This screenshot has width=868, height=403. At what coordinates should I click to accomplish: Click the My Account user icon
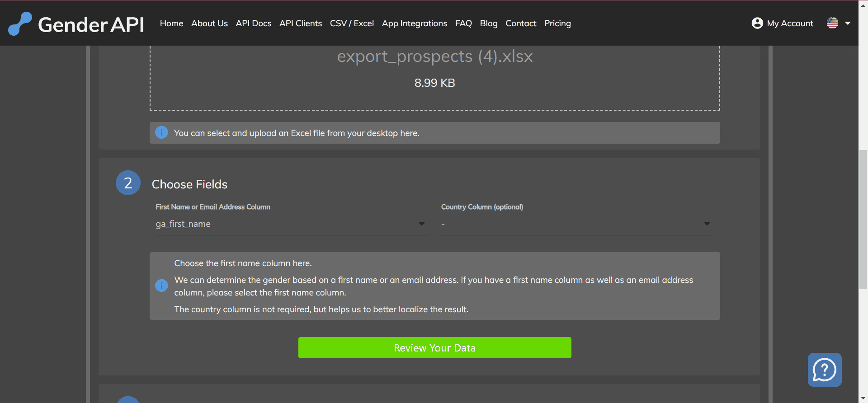(x=757, y=23)
